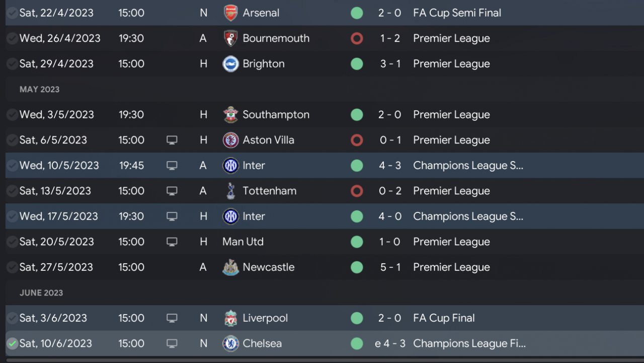
Task: Click the Newcastle club badge
Action: (230, 267)
